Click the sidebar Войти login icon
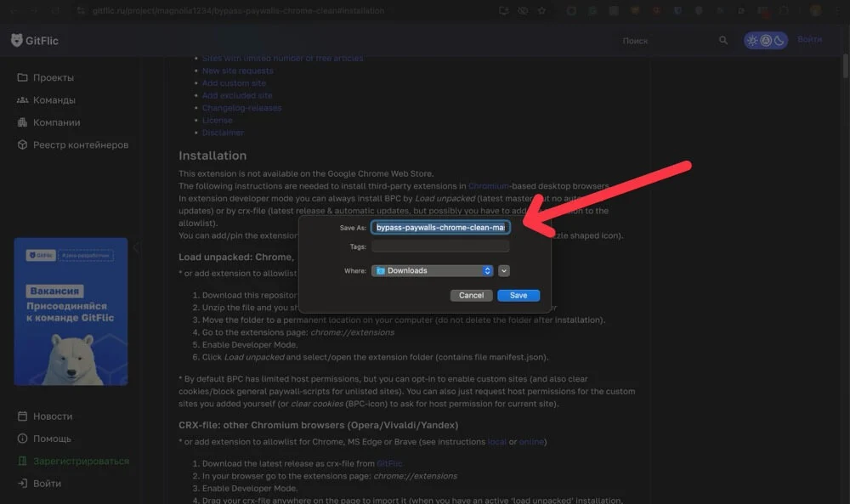850x504 pixels. pyautogui.click(x=22, y=483)
